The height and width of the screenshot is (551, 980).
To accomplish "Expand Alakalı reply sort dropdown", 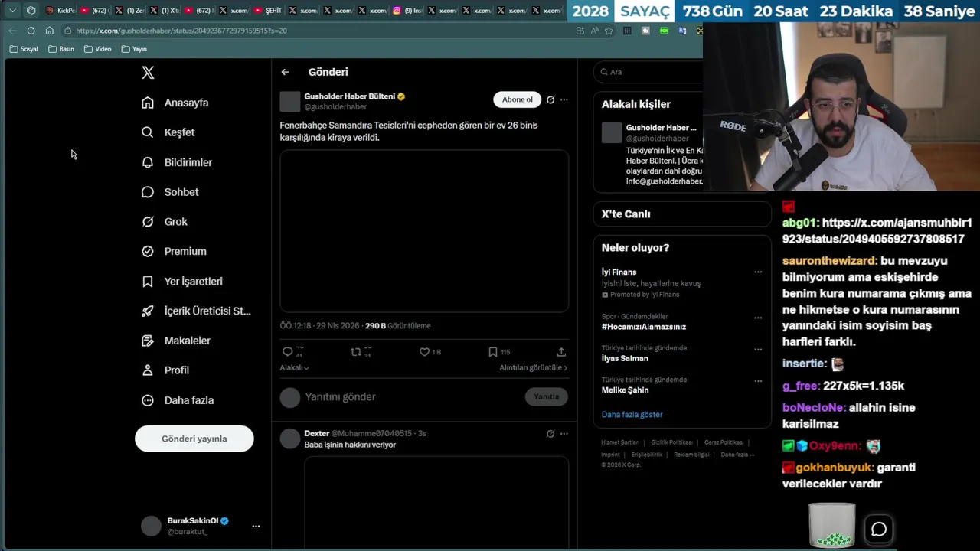I will click(x=294, y=368).
